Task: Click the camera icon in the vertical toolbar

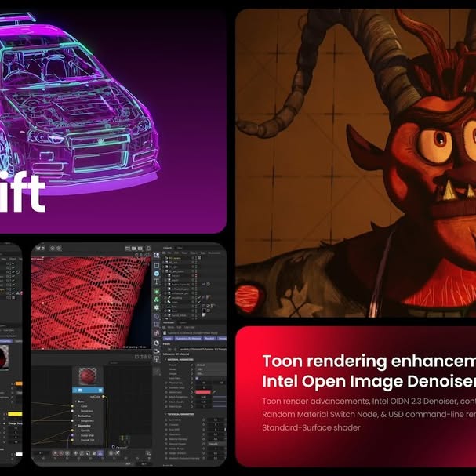Action: 157,351
